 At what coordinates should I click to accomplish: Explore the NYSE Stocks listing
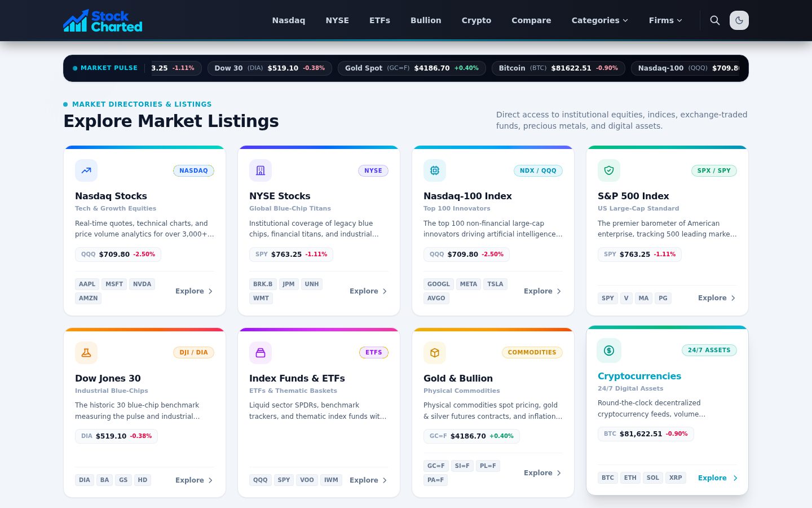pyautogui.click(x=368, y=291)
